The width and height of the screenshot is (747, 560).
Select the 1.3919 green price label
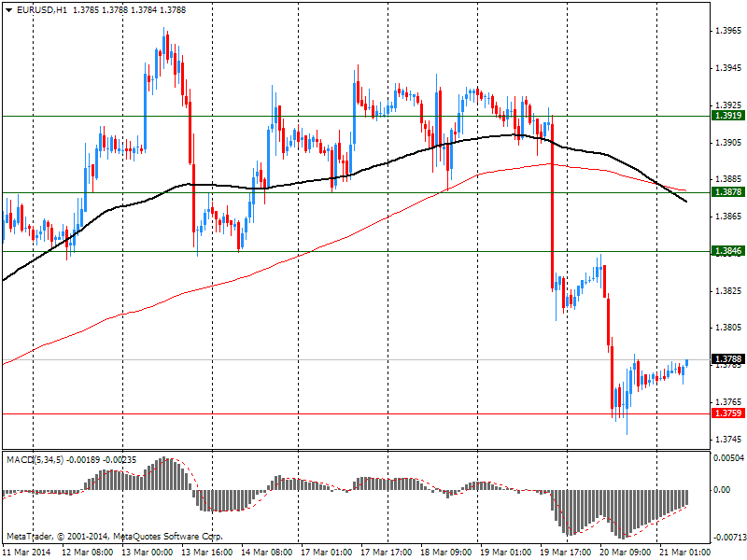(727, 116)
